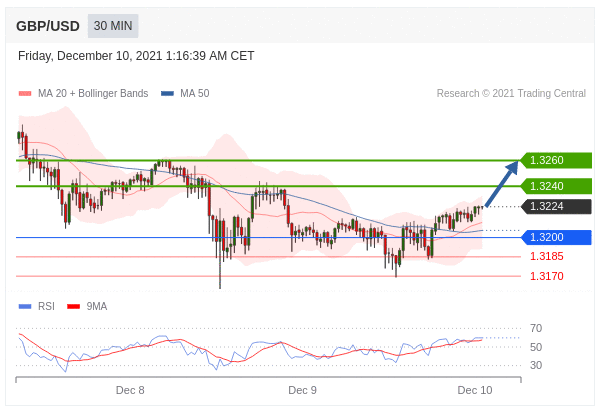Click the Friday, December 10 timestamp text
The width and height of the screenshot is (595, 410).
coord(136,56)
